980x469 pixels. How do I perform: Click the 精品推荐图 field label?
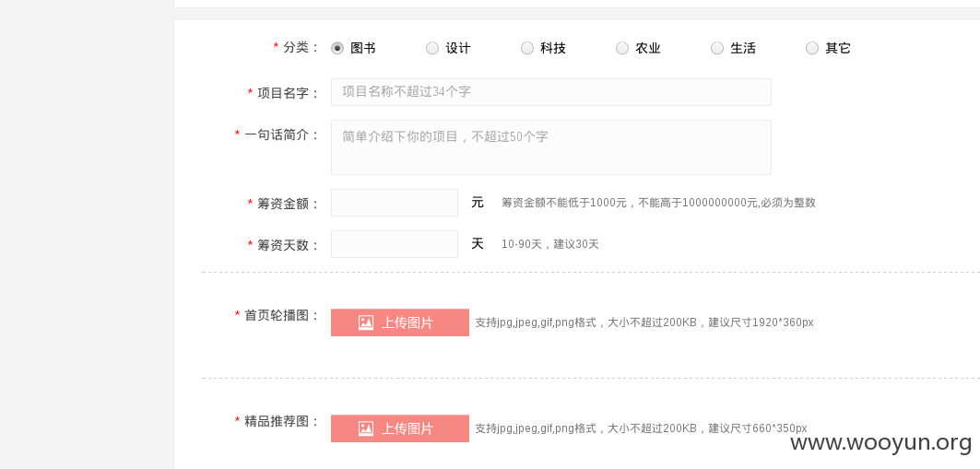[x=282, y=421]
